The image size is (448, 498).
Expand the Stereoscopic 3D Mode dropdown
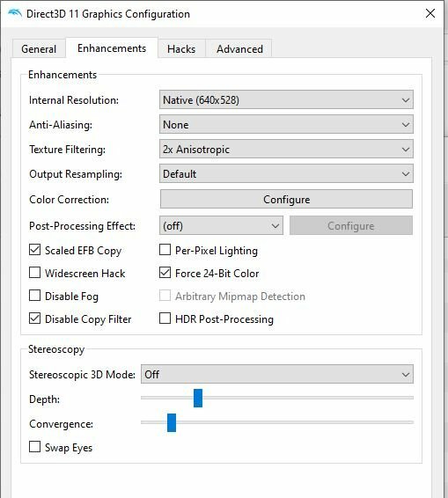pyautogui.click(x=277, y=375)
